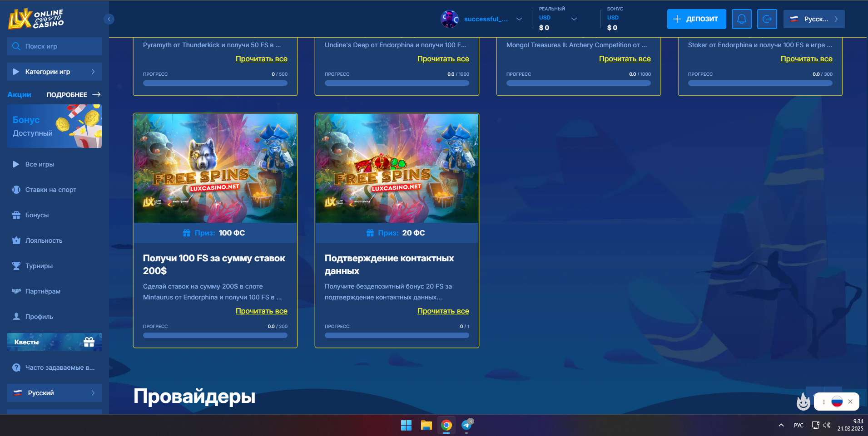The width and height of the screenshot is (868, 436).
Task: Click the Получи 100 FS за сумму ставок heading
Action: click(214, 265)
